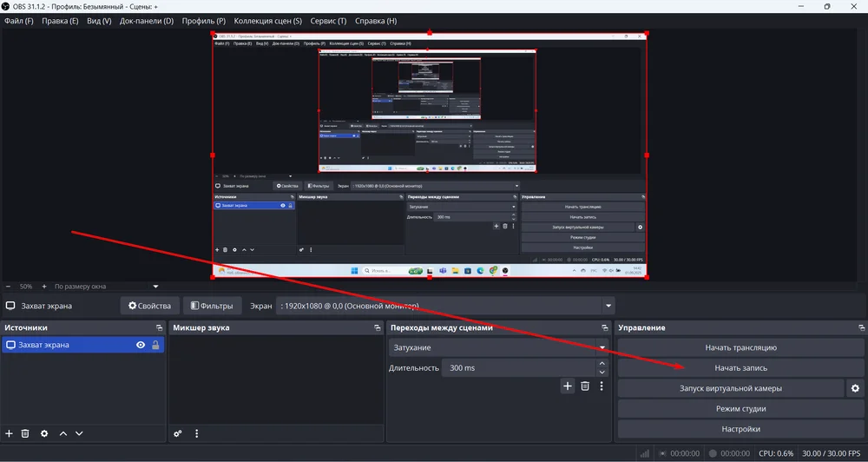Hide the Захват экрана source with the eye icon
This screenshot has width=868, height=462.
(x=141, y=346)
